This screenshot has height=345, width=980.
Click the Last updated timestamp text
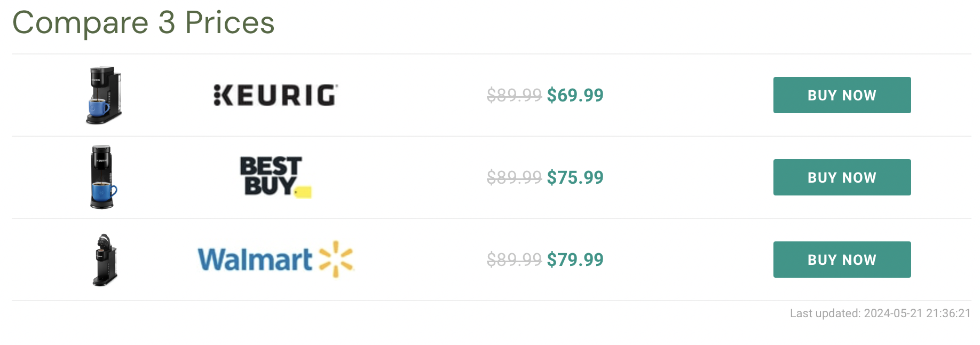tap(880, 313)
